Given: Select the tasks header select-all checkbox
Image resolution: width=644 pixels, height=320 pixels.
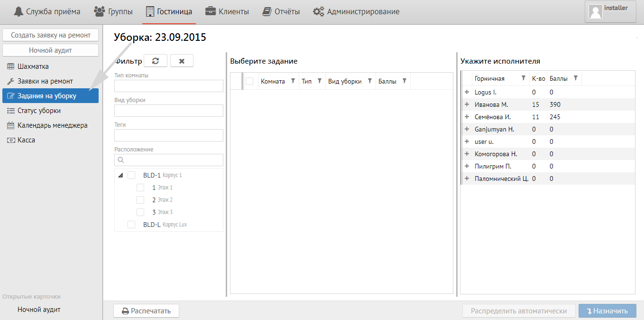Looking at the screenshot, I should click(249, 81).
